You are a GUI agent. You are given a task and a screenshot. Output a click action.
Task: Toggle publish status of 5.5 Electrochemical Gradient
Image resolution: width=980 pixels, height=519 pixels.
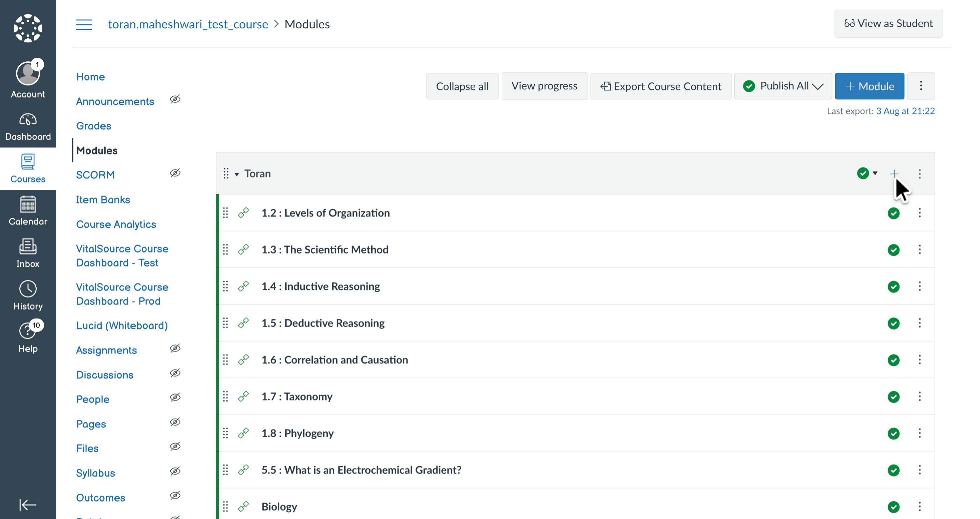tap(894, 470)
